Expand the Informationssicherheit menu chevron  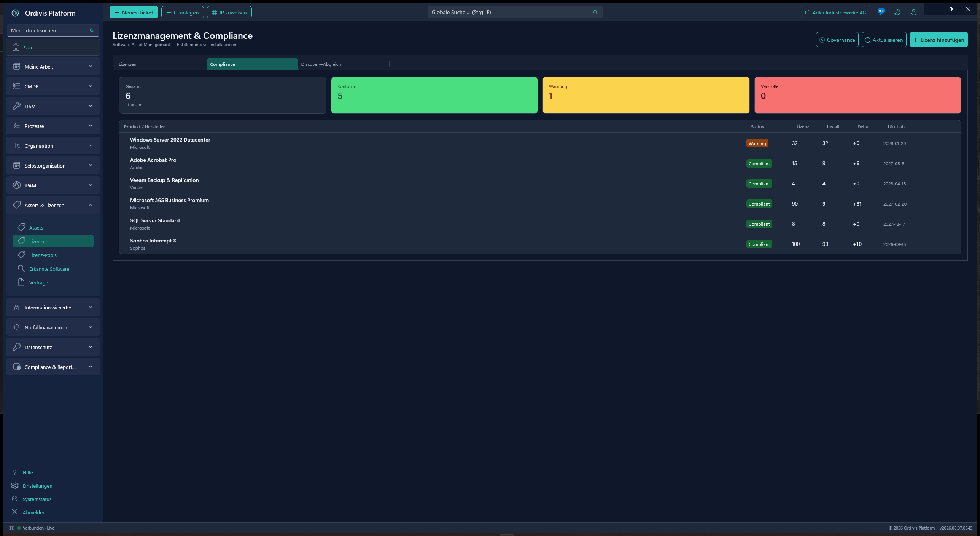pos(91,307)
